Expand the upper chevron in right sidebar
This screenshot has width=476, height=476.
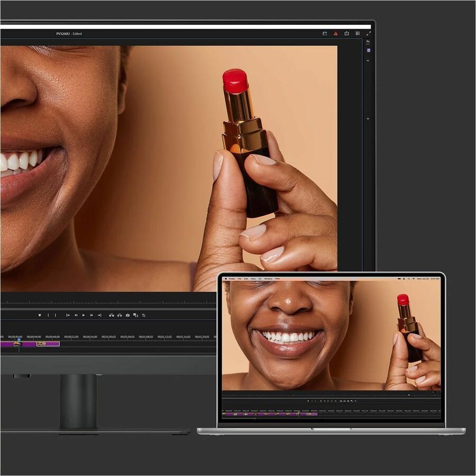tap(368, 60)
